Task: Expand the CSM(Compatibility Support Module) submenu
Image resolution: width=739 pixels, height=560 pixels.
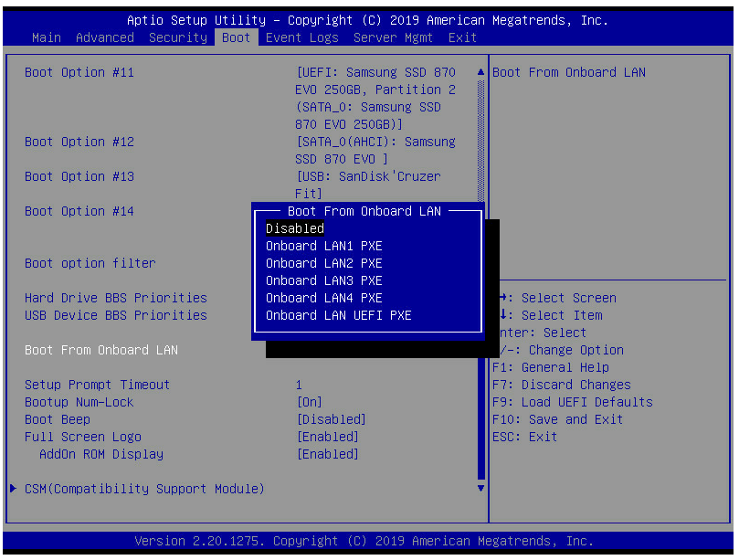Action: (x=144, y=489)
